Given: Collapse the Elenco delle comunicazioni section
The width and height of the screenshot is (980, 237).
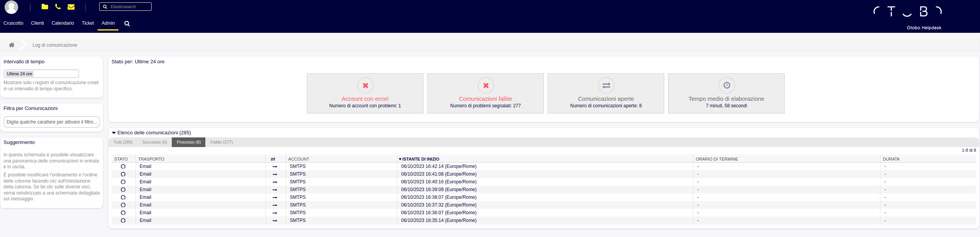Looking at the screenshot, I should 114,133.
